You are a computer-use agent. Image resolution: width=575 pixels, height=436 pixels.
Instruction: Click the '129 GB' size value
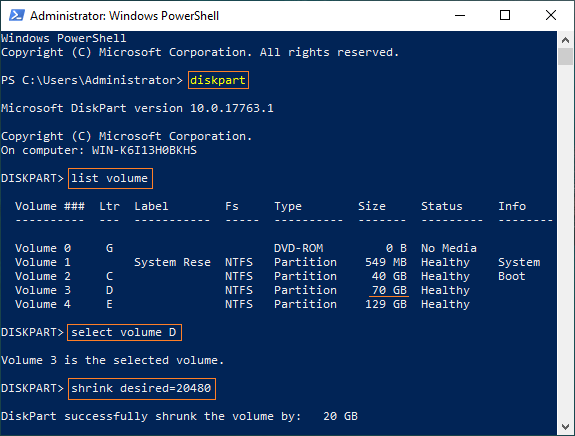pyautogui.click(x=386, y=304)
